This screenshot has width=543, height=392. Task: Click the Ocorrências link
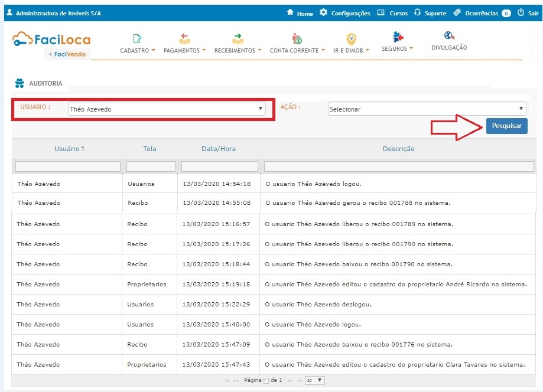[x=481, y=13]
